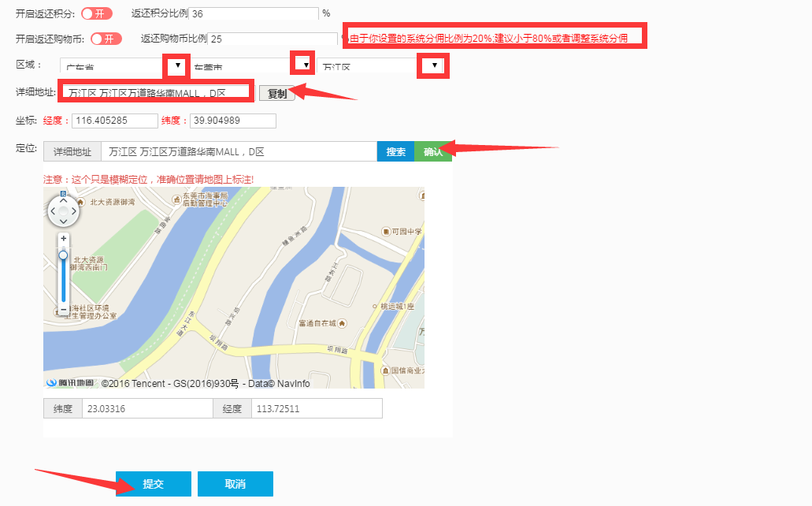
Task: Pan the map down with the arrow
Action: [63, 222]
